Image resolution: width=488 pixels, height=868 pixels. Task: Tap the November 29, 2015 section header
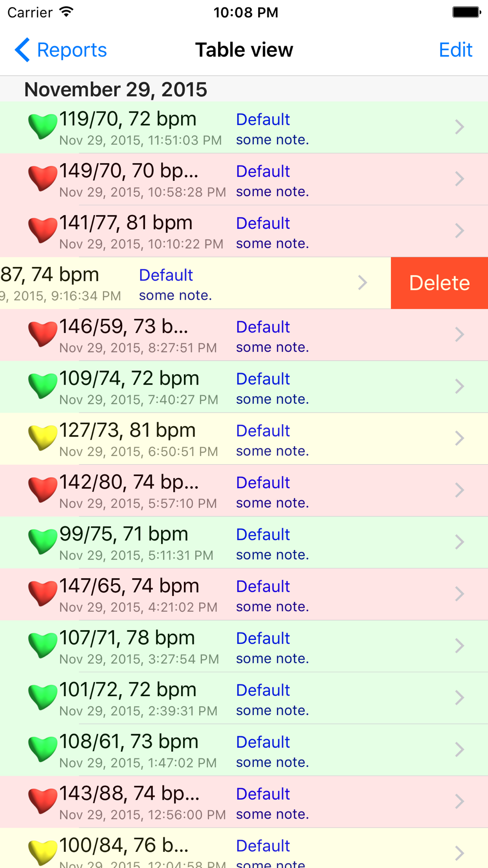click(x=116, y=89)
